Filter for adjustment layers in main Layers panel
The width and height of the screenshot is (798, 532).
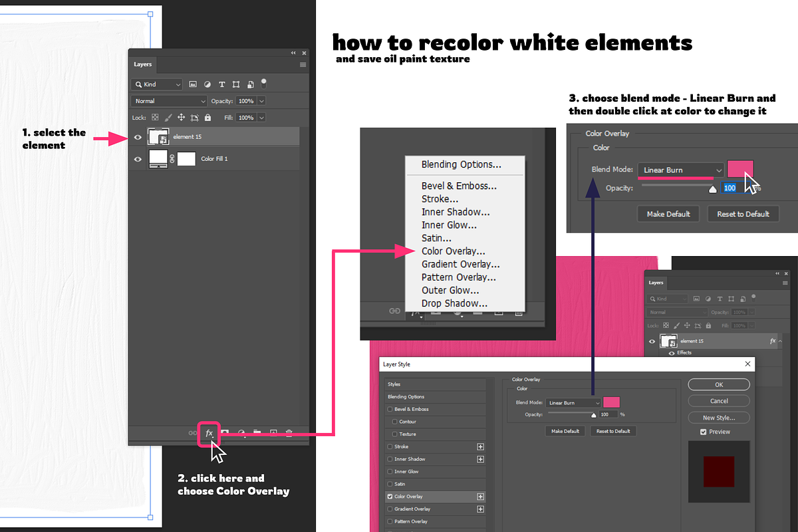click(x=207, y=84)
